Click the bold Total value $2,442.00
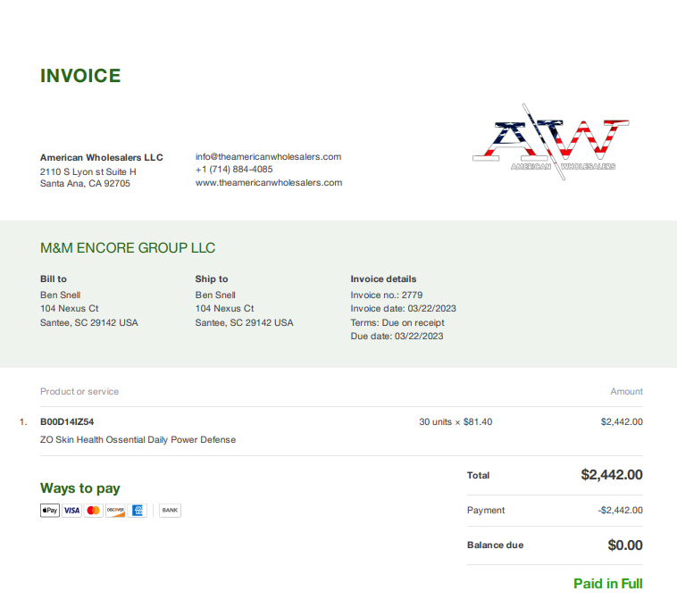The width and height of the screenshot is (677, 616). pyautogui.click(x=612, y=475)
